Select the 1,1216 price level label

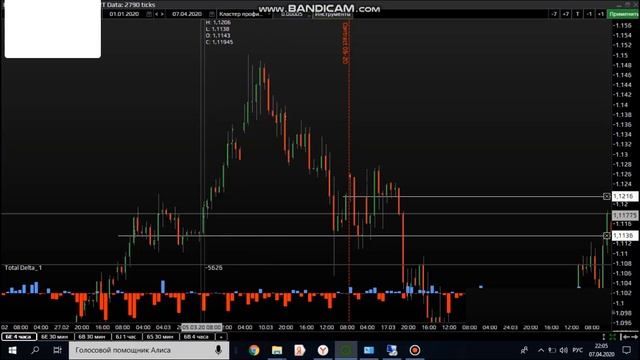tap(625, 196)
